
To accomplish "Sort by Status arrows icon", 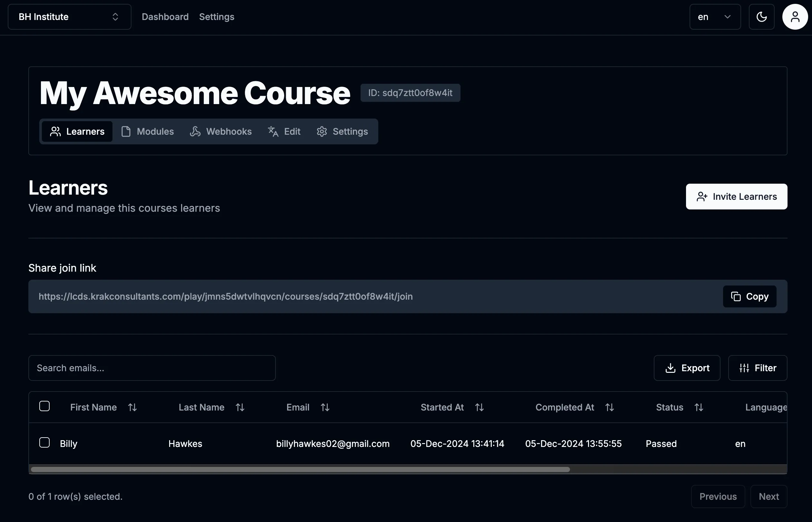I will 699,407.
